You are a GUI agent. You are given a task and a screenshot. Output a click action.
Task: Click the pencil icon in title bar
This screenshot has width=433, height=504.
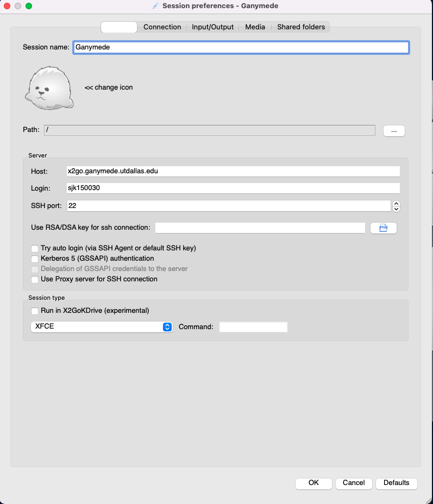(x=155, y=6)
